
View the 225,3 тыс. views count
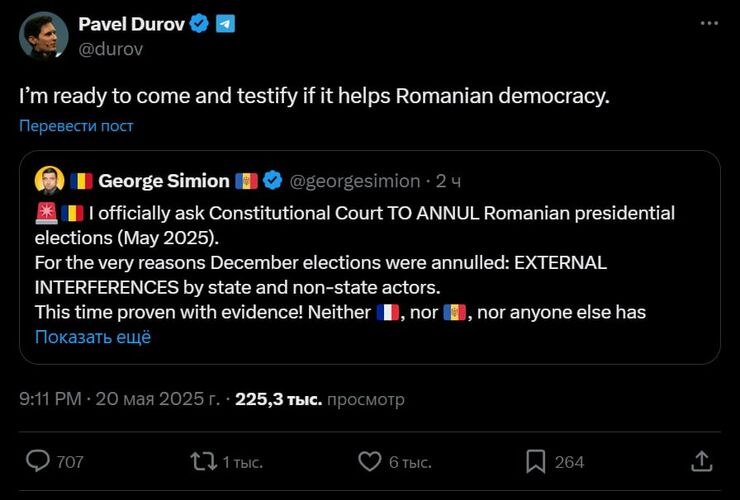[278, 400]
